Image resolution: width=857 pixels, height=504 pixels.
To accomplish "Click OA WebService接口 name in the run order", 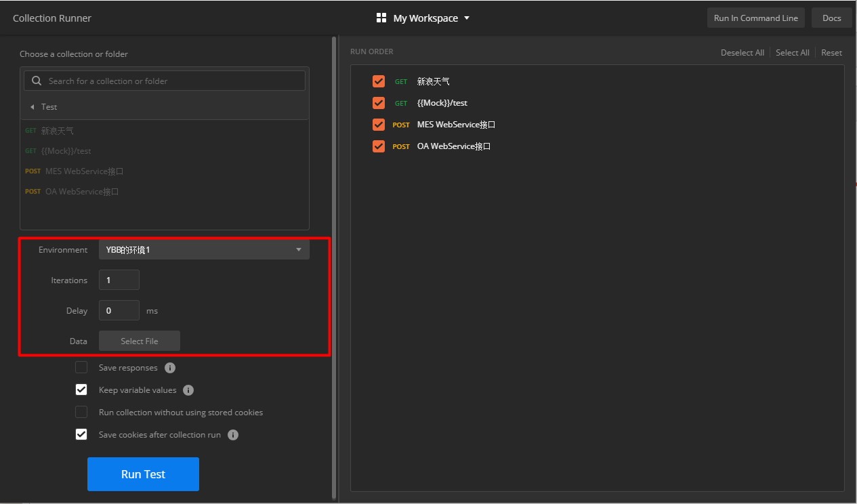I will 454,146.
